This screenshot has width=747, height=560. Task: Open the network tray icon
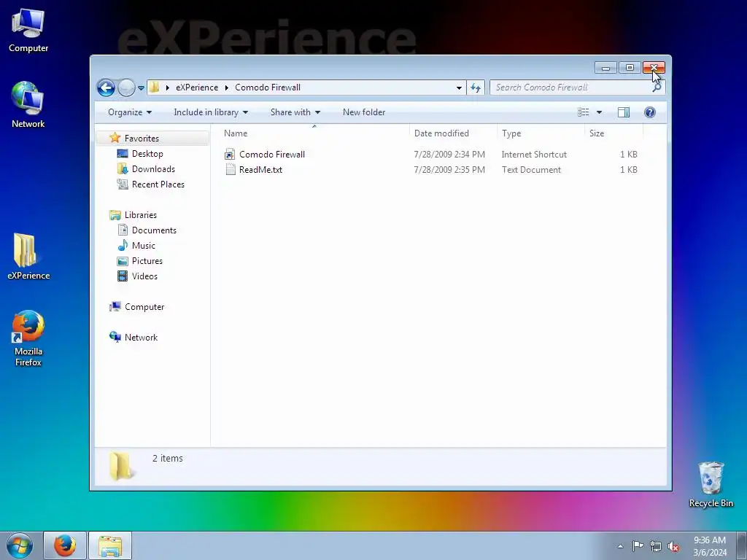click(x=656, y=546)
